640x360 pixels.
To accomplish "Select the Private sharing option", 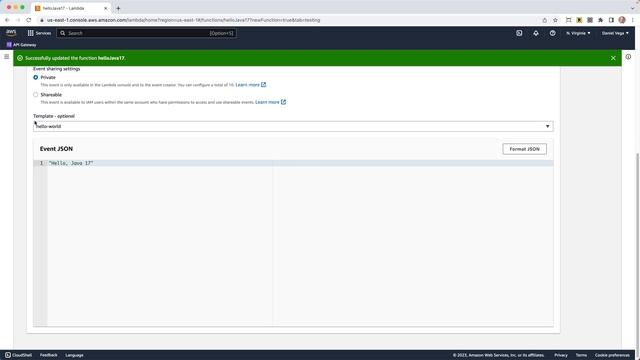I will 36,77.
